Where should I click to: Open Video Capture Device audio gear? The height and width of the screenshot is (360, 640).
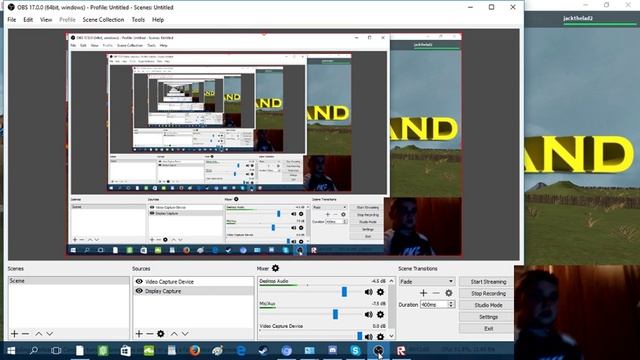(x=380, y=336)
